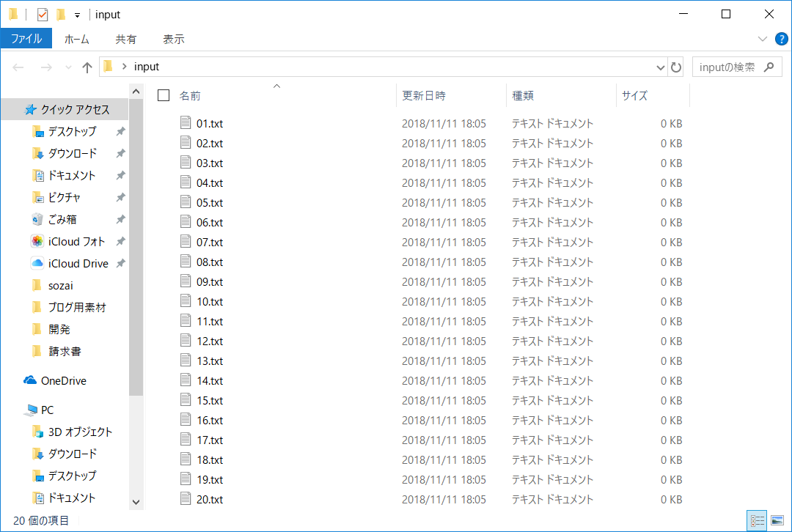This screenshot has width=792, height=532.
Task: Click the search magnifier icon
Action: tap(769, 67)
